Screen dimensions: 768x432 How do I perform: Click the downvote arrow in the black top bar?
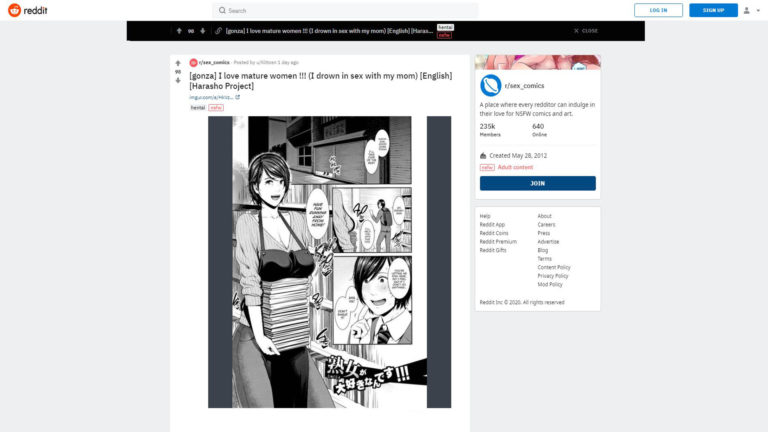(203, 31)
